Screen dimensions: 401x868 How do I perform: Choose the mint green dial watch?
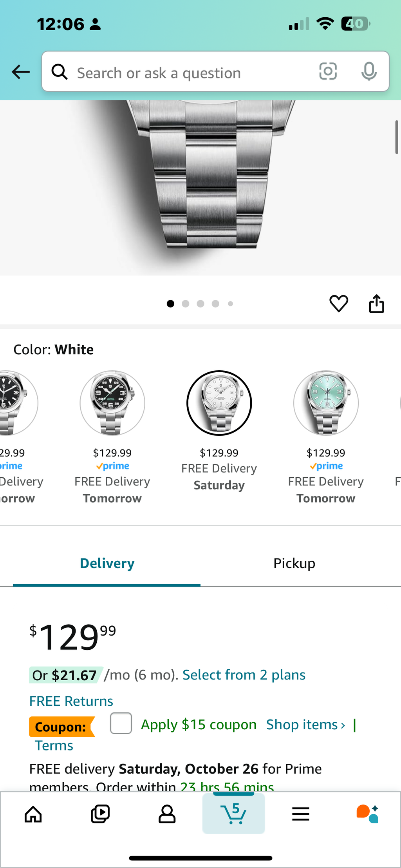[326, 403]
